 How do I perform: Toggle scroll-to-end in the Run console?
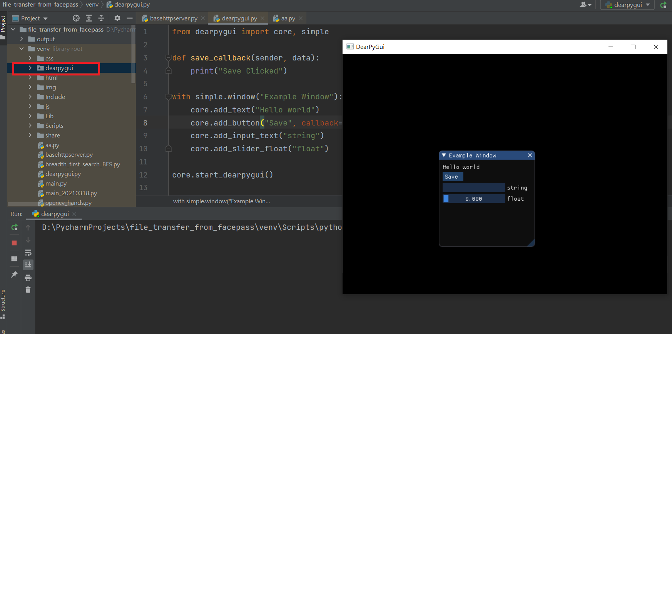click(x=28, y=265)
